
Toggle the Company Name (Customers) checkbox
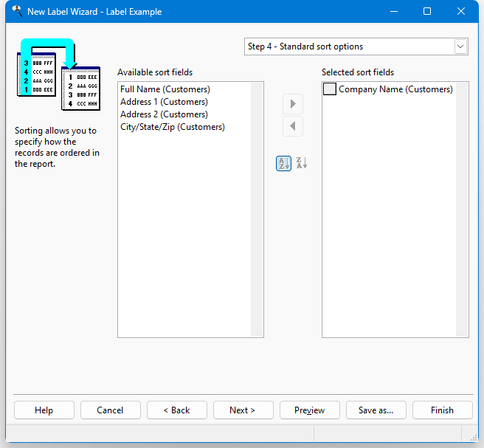coord(329,89)
